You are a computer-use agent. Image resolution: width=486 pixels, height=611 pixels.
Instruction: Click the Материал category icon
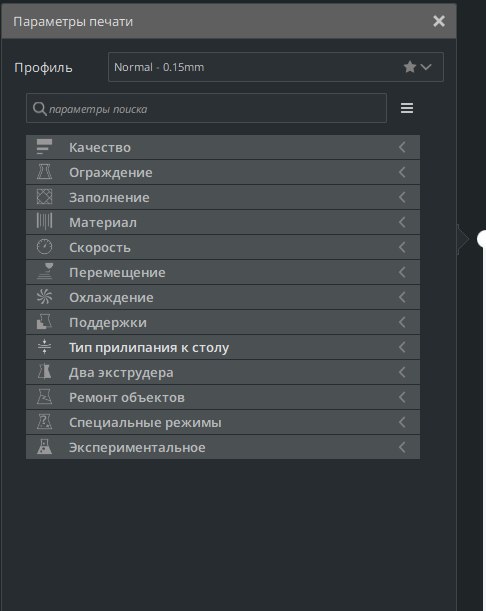(44, 222)
